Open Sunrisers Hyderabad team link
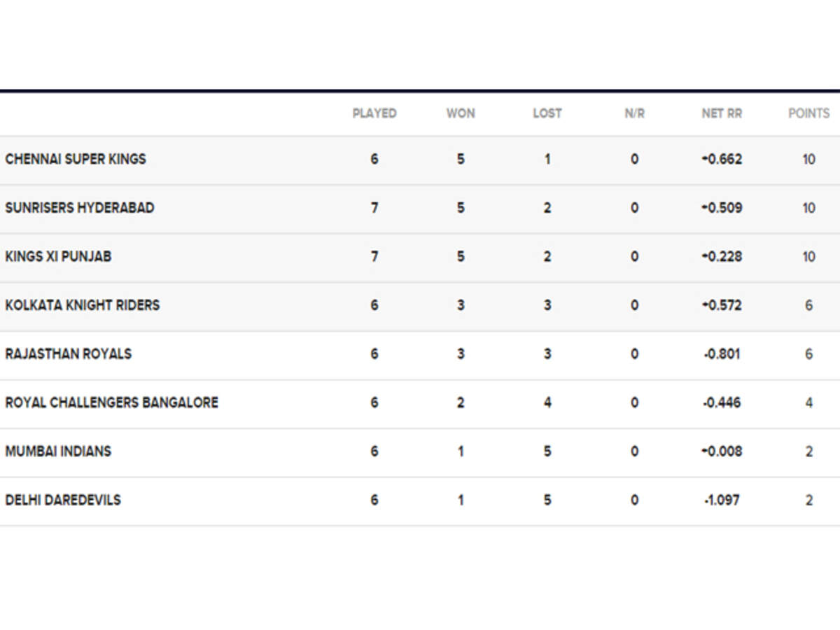 coord(80,208)
